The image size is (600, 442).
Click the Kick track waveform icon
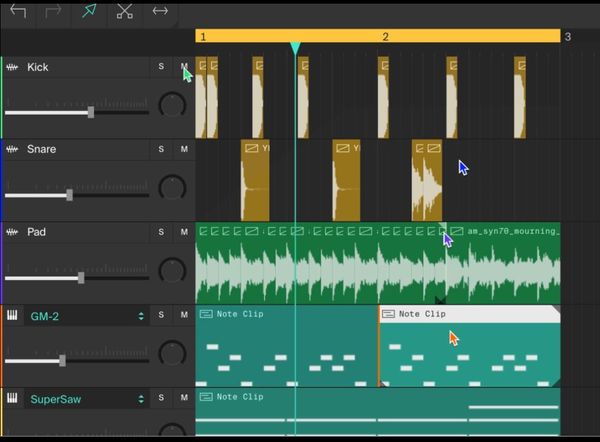(12, 67)
